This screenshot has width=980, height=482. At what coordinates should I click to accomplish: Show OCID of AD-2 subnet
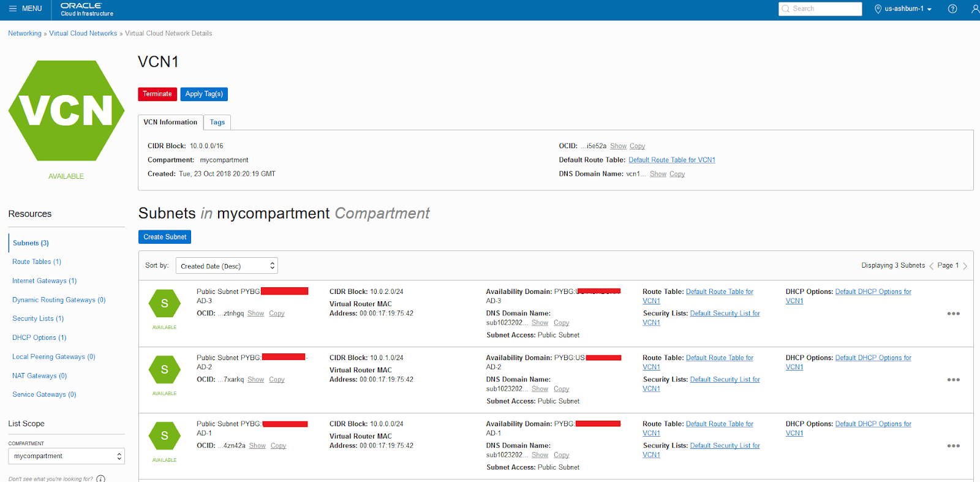point(255,380)
